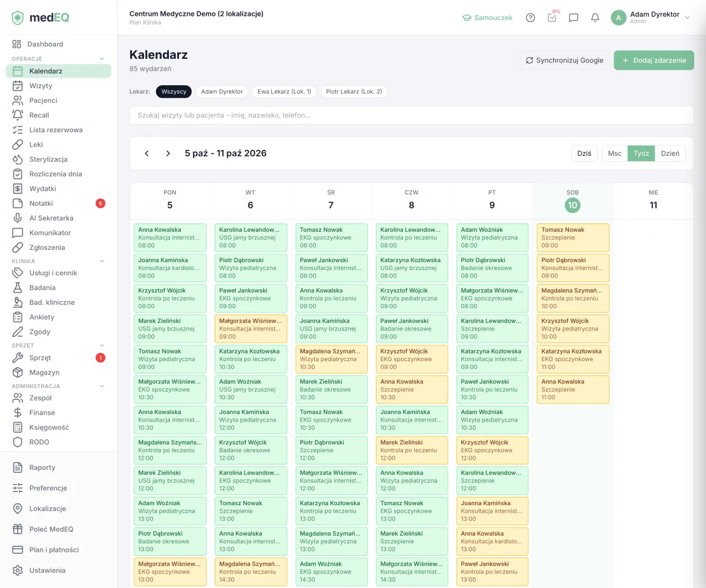
Task: Filter calendar by Adam Dyrektor
Action: pos(222,92)
